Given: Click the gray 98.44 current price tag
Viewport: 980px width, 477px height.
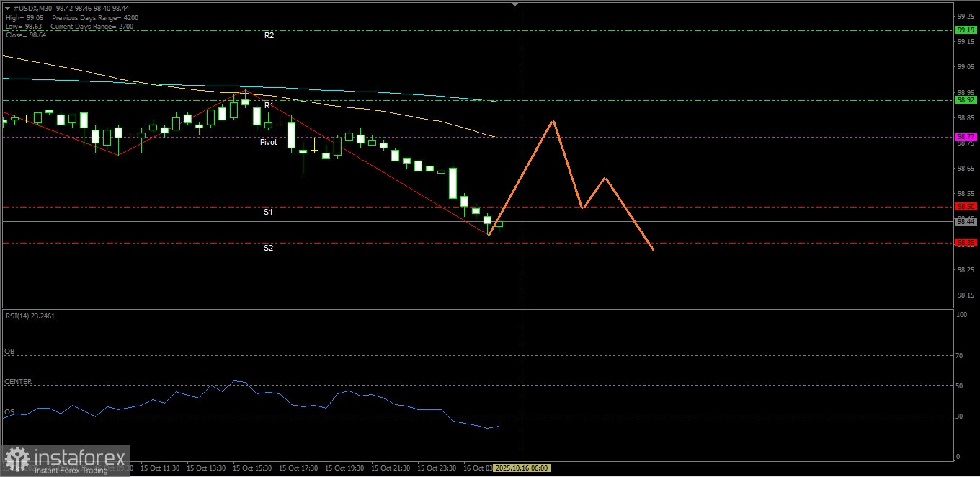Looking at the screenshot, I should 965,221.
